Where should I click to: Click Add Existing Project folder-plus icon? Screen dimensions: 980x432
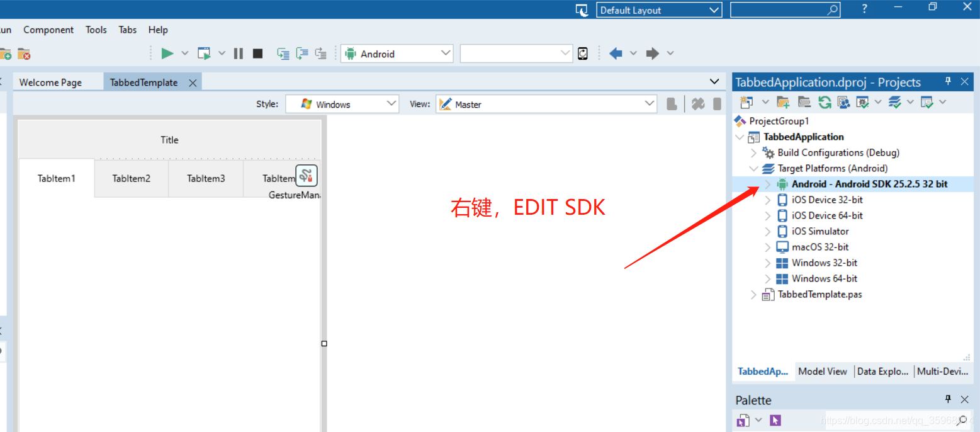tap(783, 102)
